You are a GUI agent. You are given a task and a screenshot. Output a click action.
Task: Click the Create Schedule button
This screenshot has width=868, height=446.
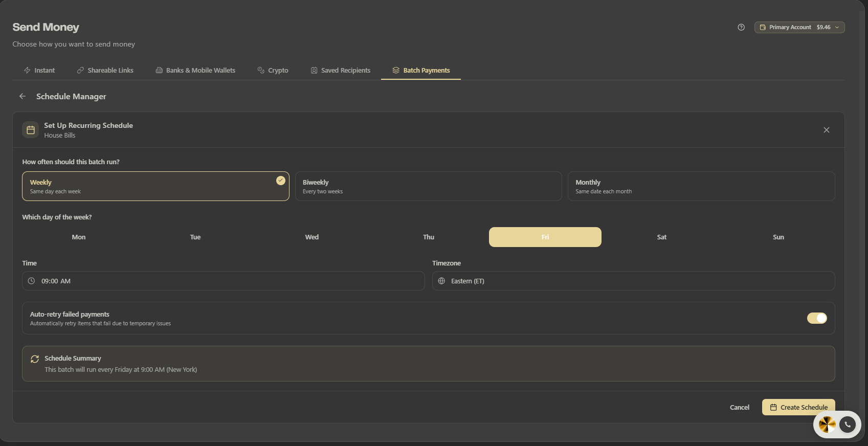[x=798, y=407]
